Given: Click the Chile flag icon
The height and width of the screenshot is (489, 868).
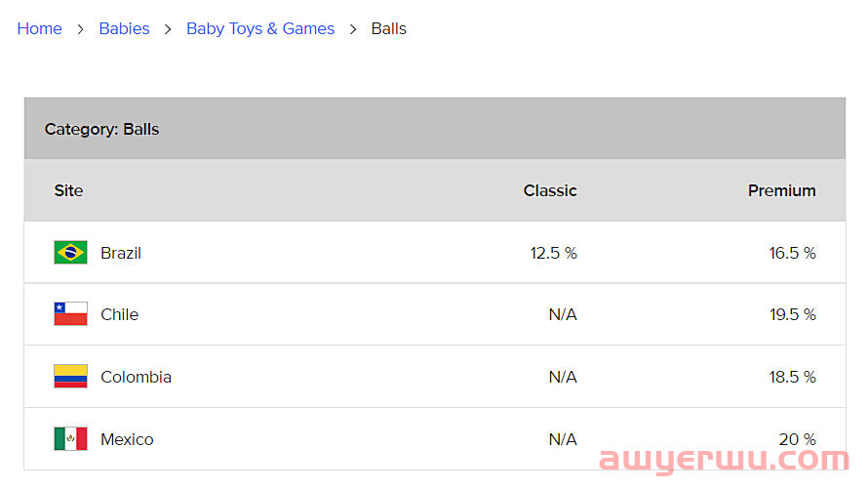Looking at the screenshot, I should pos(70,314).
